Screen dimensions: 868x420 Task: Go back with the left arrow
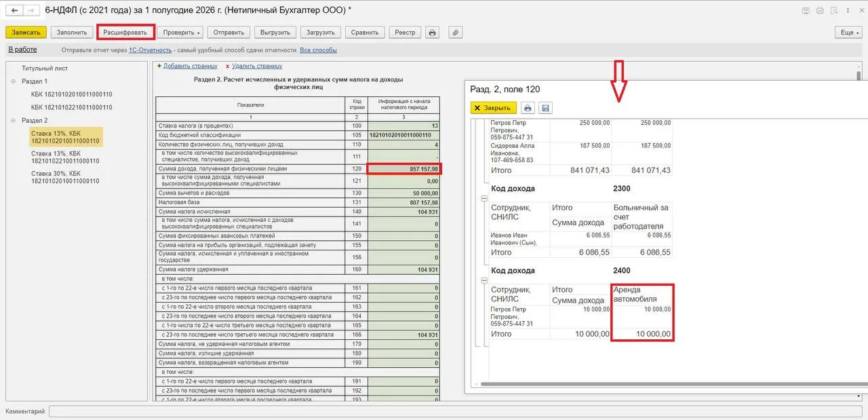(x=14, y=11)
